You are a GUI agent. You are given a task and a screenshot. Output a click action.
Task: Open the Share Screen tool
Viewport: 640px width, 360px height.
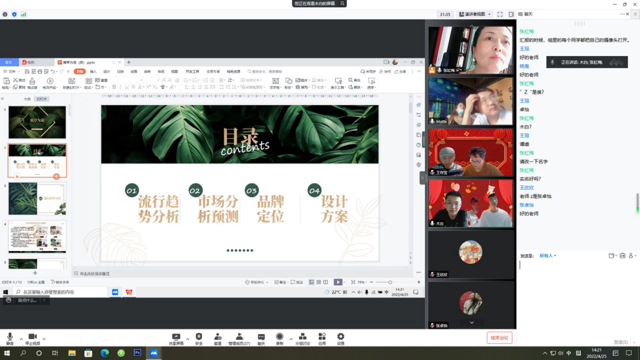(x=176, y=338)
